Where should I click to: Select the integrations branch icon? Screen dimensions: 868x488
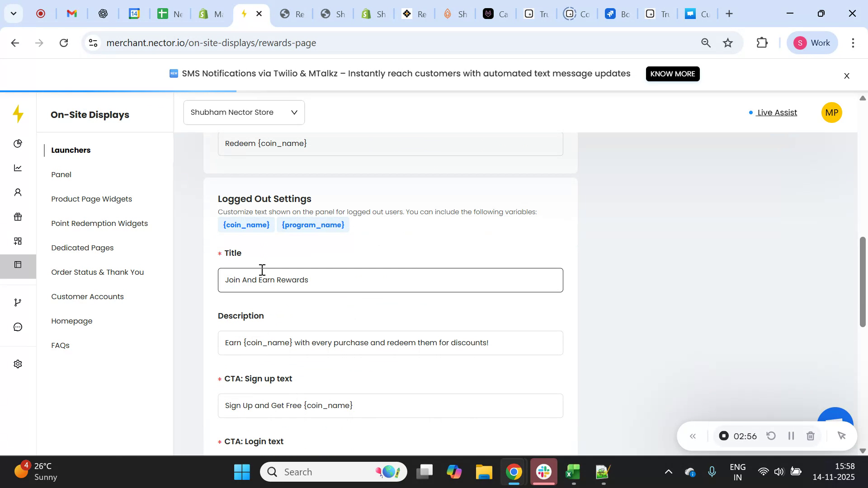18,302
